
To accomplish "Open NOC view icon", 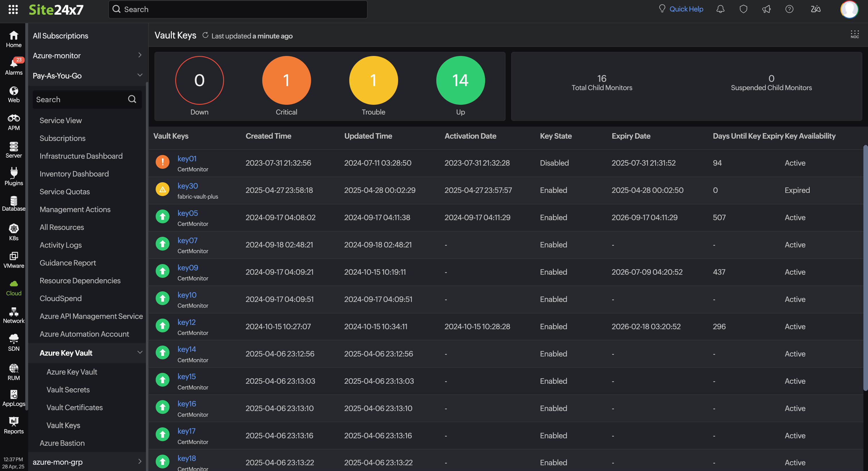I will point(855,34).
